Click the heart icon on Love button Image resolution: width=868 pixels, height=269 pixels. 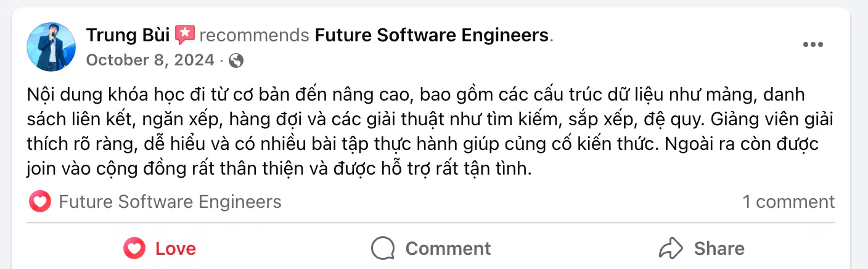tap(134, 249)
